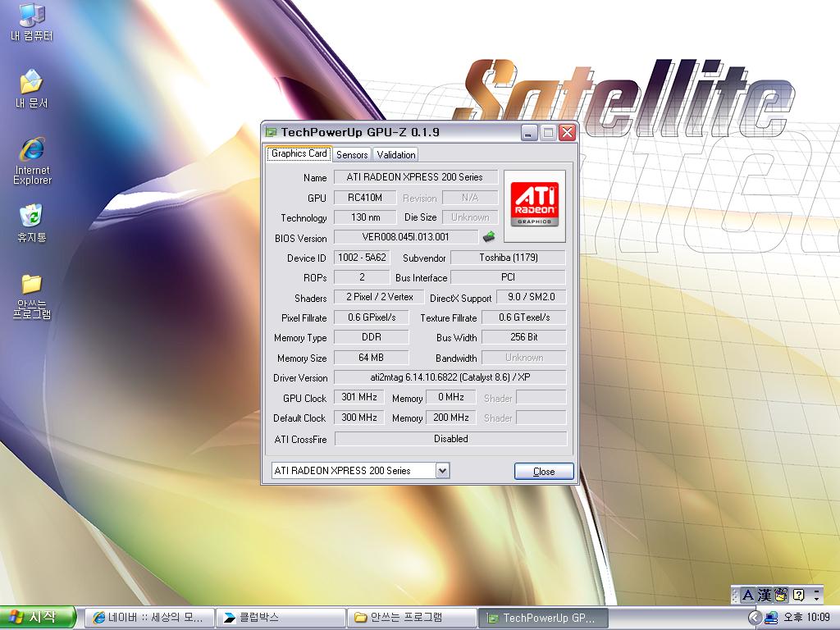The width and height of the screenshot is (840, 630).
Task: Click the GPU Clock value 301 MHz
Action: 359,397
